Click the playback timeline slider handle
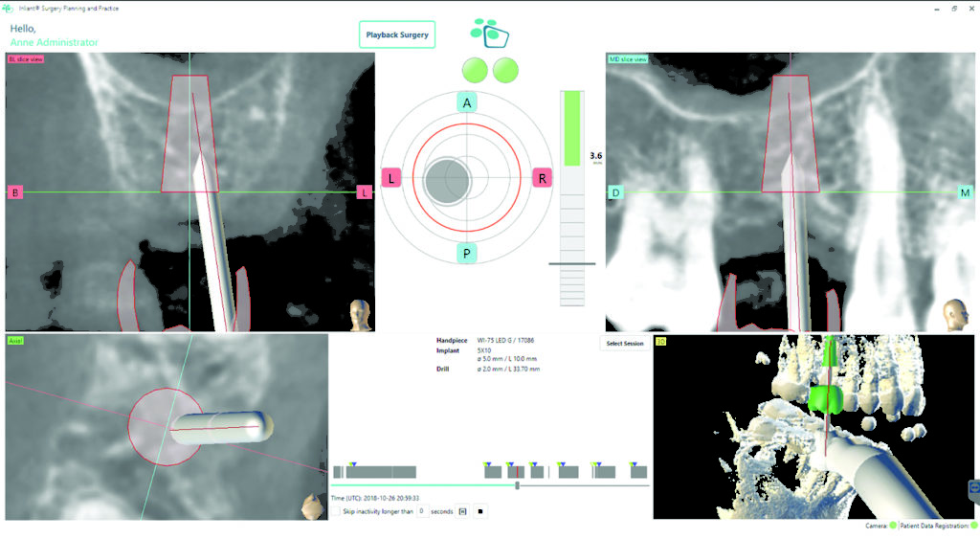The width and height of the screenshot is (980, 539). point(517,485)
